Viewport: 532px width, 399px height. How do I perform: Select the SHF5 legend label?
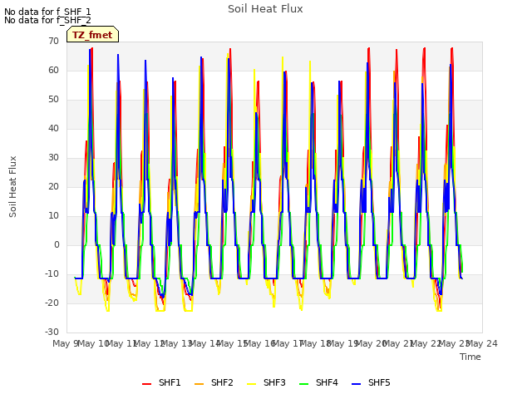[x=379, y=382]
